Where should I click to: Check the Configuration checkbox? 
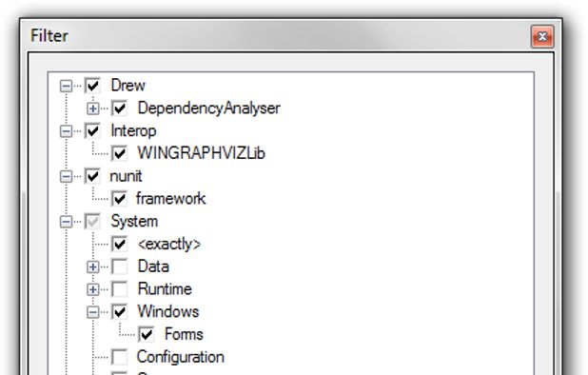[x=120, y=357]
